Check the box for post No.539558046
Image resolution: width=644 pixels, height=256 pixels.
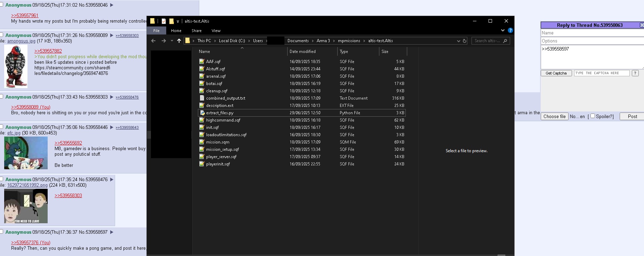click(x=1, y=5)
